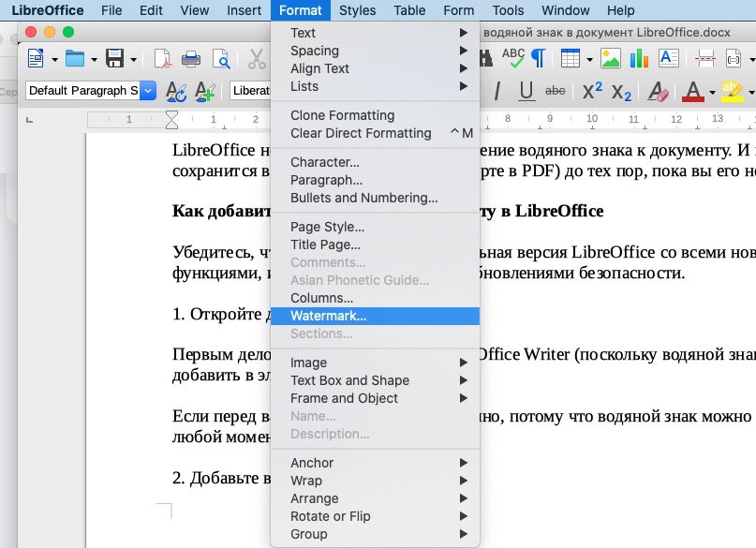Click Watermark... menu item
This screenshot has height=548, width=756.
[x=375, y=316]
